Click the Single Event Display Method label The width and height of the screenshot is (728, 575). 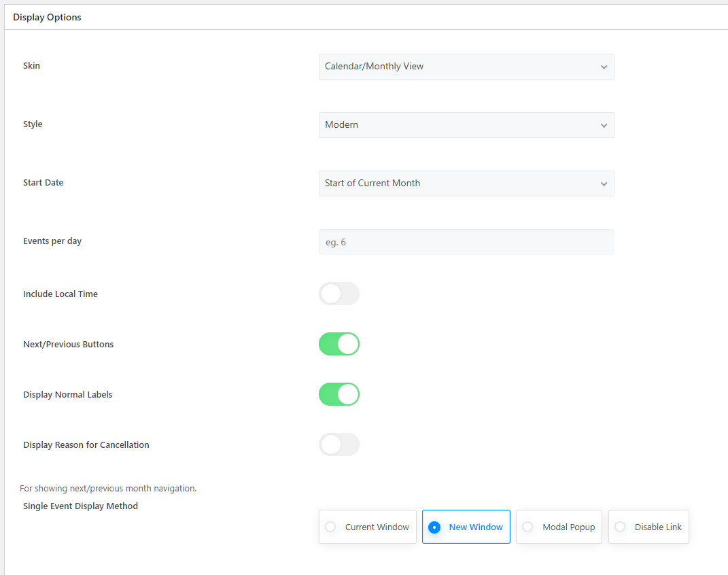tap(80, 506)
